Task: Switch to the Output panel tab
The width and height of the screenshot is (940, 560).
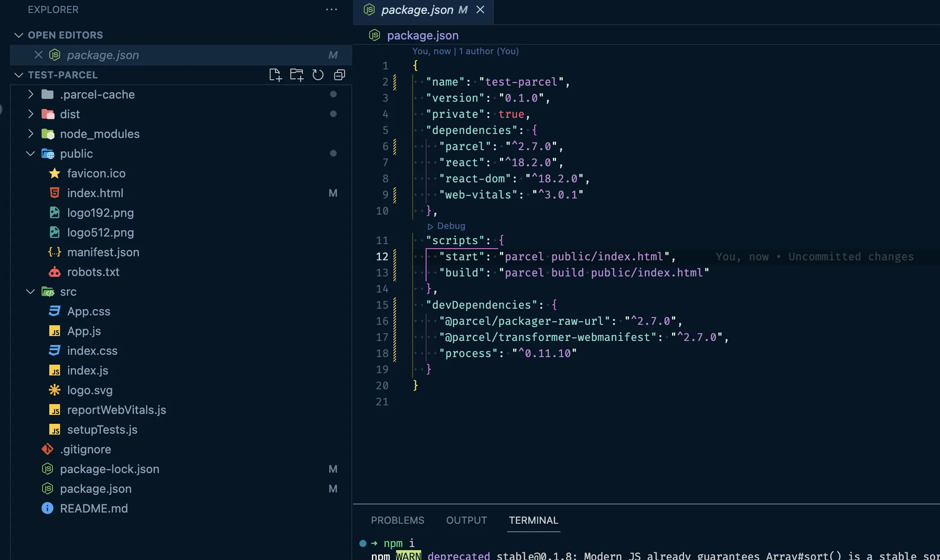Action: tap(466, 521)
